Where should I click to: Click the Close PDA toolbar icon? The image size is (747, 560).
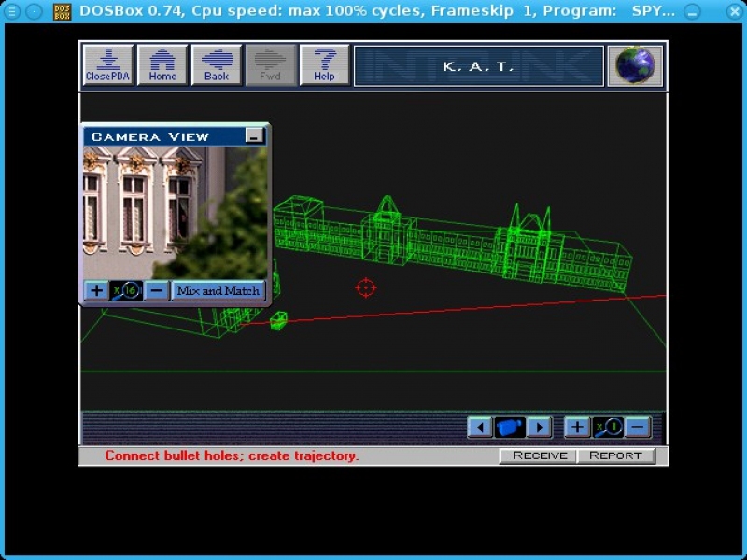click(108, 64)
